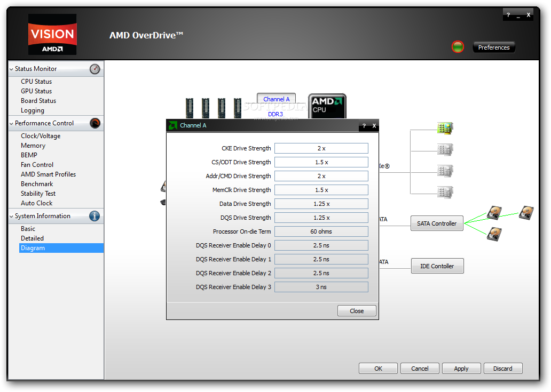Collapse the Performance Control section

coord(12,124)
